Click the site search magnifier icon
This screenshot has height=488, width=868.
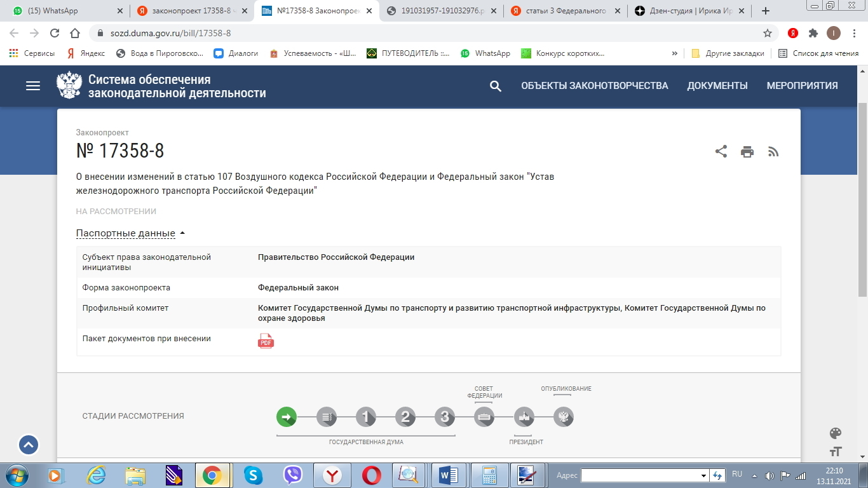(x=496, y=86)
